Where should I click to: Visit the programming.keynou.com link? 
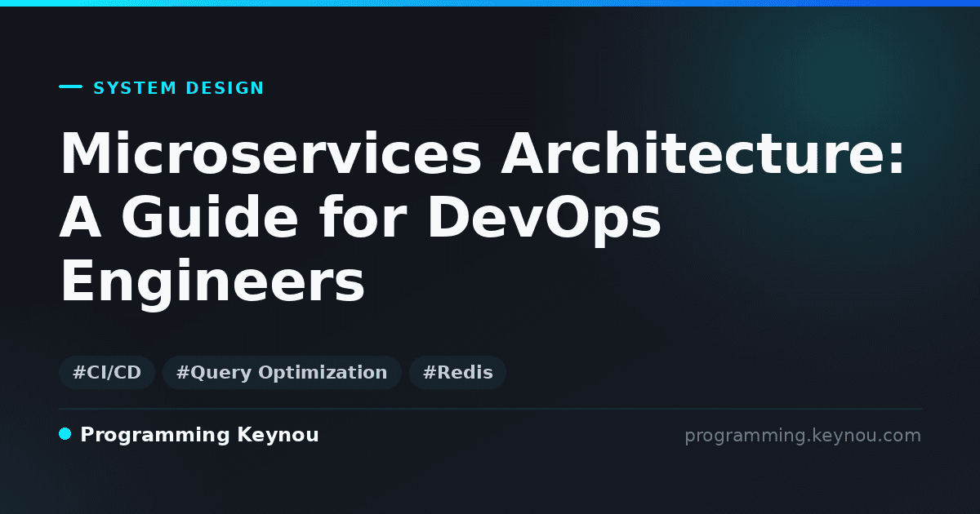tap(803, 436)
